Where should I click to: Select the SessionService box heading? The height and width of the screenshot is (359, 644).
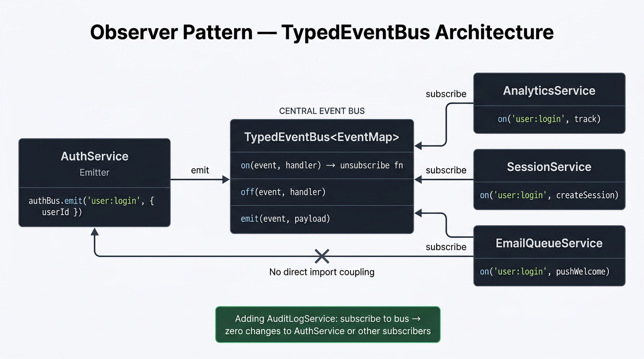point(549,167)
